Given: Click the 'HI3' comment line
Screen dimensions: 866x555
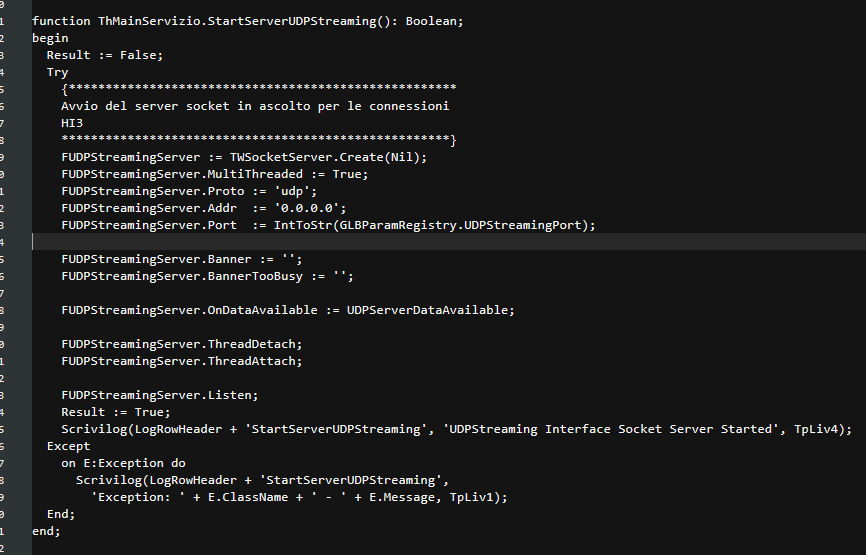Looking at the screenshot, I should point(72,123).
